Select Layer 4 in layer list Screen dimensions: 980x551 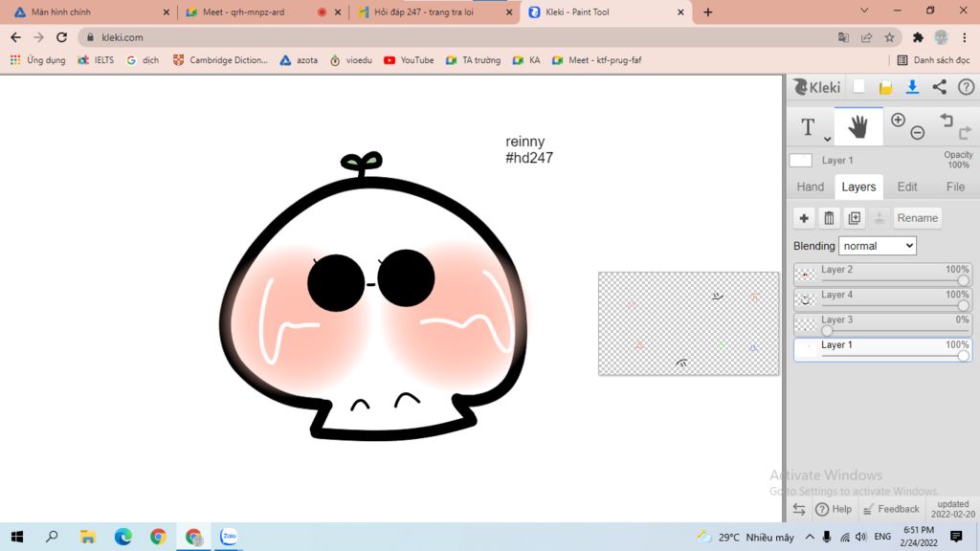coord(882,299)
